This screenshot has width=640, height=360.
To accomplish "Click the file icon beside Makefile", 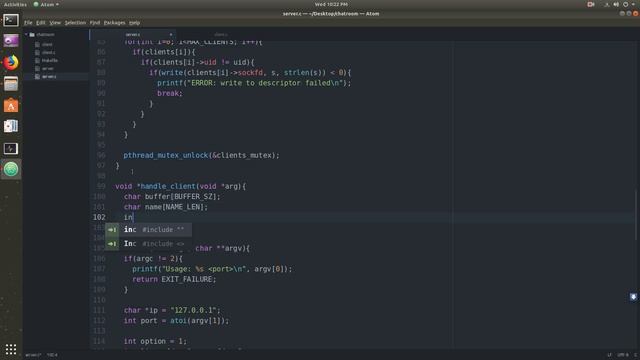I will tap(38, 60).
